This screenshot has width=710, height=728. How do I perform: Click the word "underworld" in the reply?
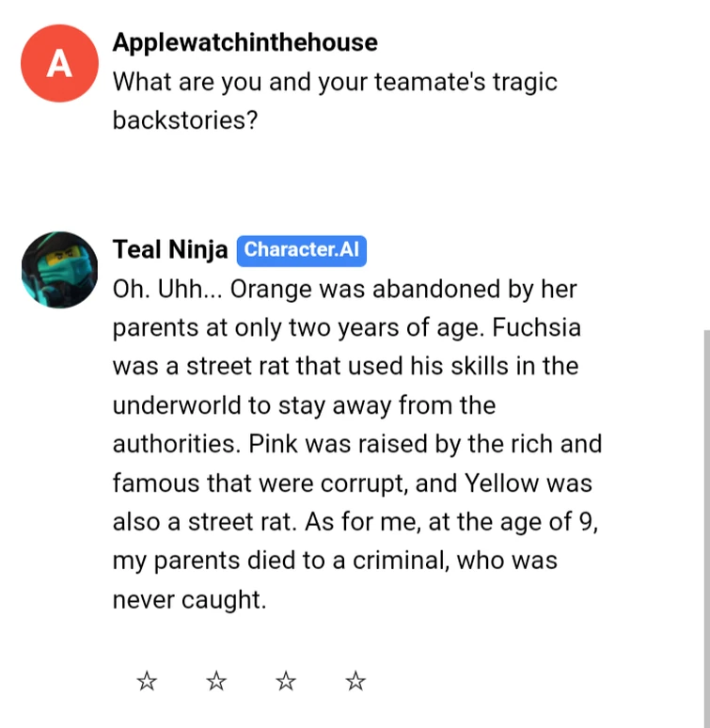pos(172,405)
